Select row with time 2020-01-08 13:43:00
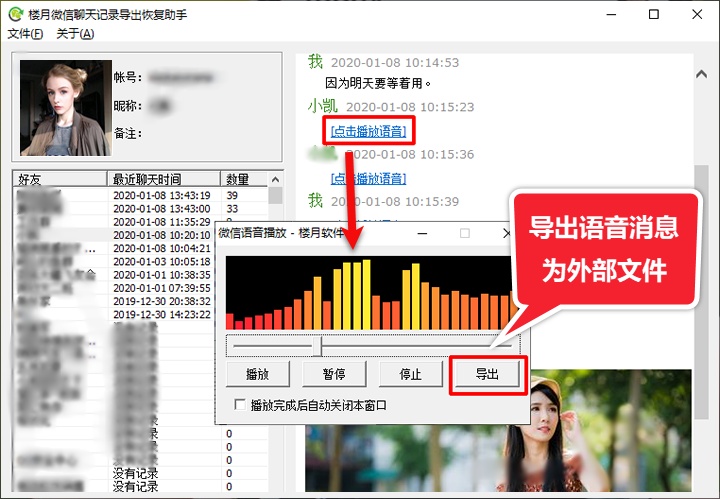Viewport: 720px width, 499px height. (x=141, y=208)
